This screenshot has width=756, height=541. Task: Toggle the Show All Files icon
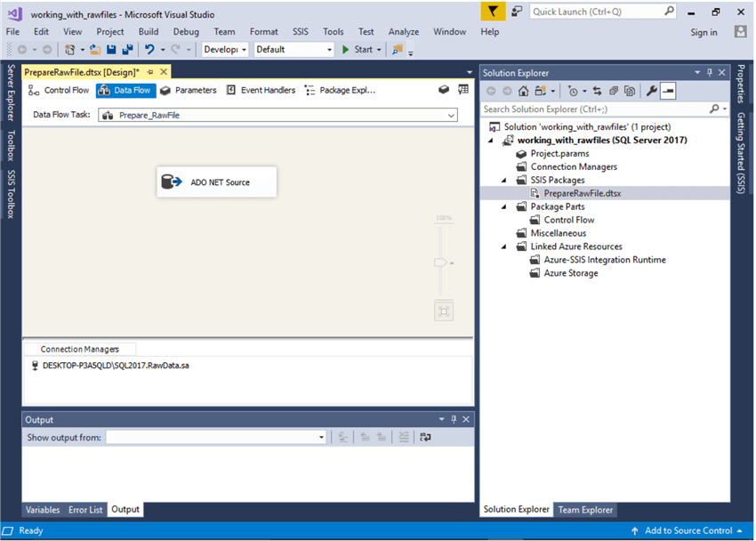[629, 91]
